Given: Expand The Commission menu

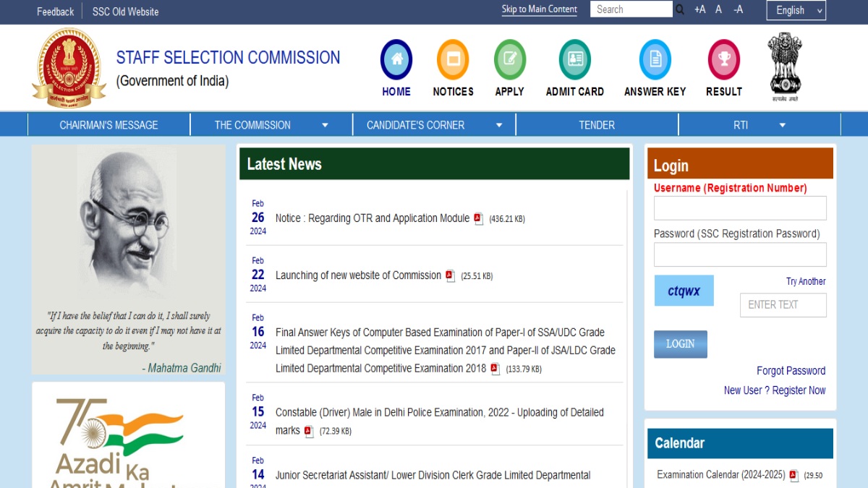Looking at the screenshot, I should (x=271, y=125).
